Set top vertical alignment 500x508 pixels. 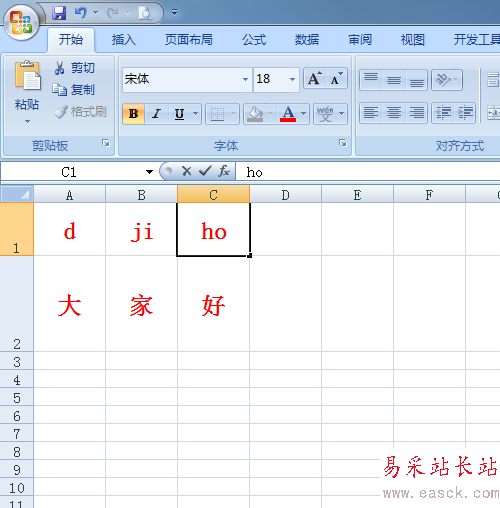tap(371, 79)
